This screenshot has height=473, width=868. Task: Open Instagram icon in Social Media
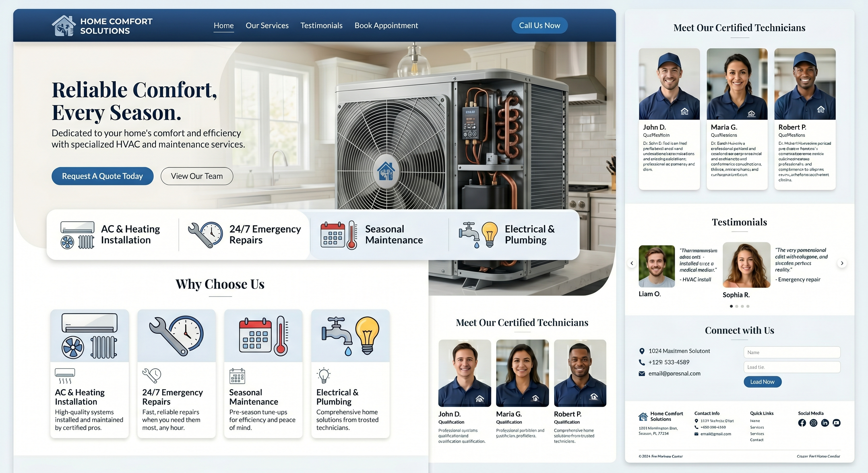point(813,423)
